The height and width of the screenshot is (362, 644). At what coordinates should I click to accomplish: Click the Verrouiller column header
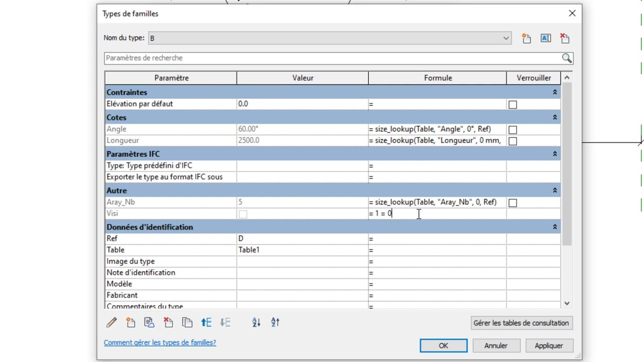pyautogui.click(x=533, y=78)
